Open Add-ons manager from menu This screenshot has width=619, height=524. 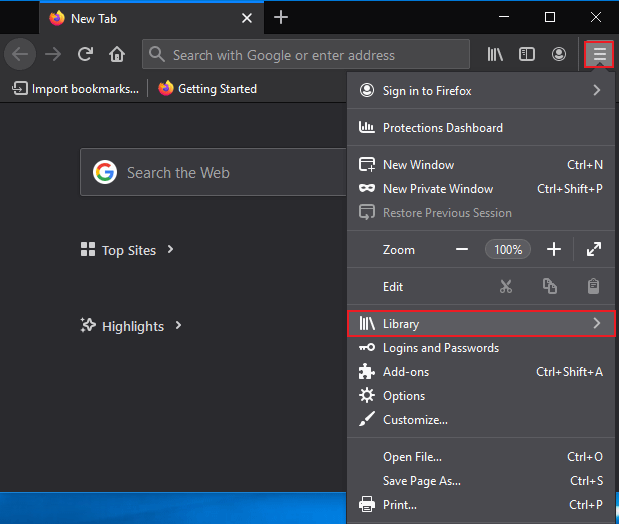pyautogui.click(x=481, y=372)
